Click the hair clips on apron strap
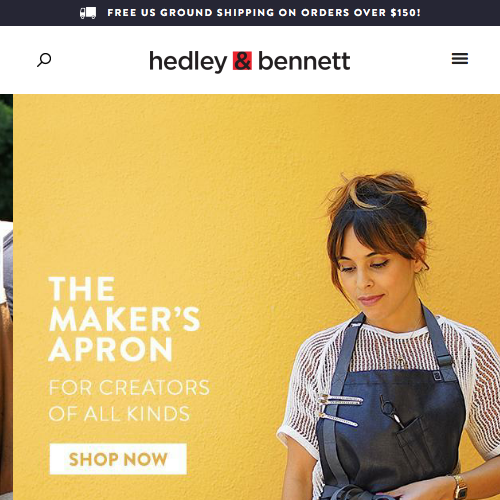 point(338,409)
